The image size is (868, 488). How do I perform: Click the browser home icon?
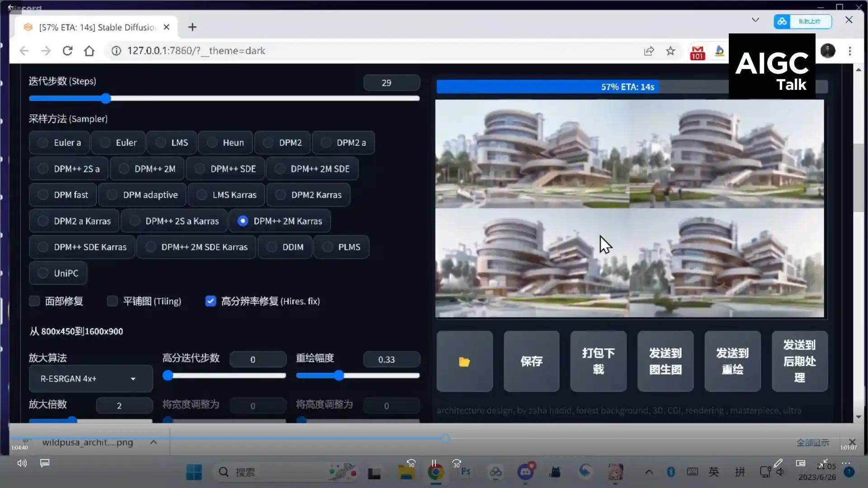pyautogui.click(x=89, y=51)
